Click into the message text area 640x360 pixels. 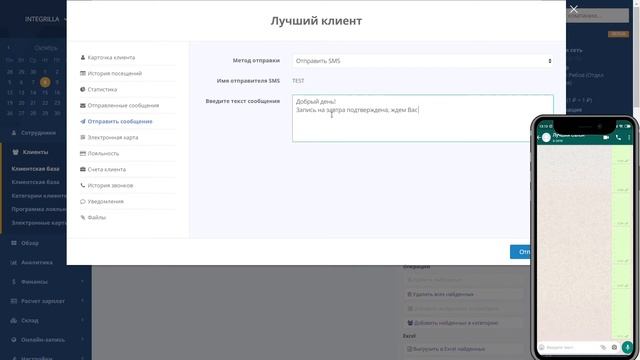(422, 118)
